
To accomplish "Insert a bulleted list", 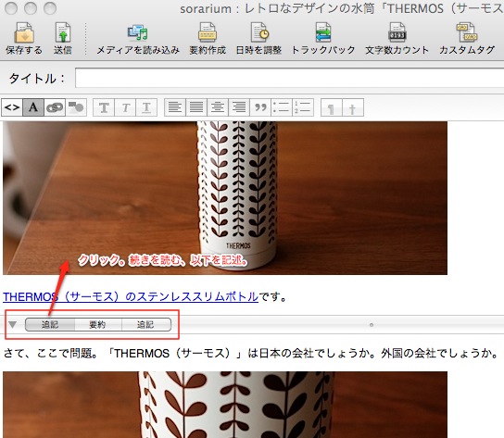I will (x=282, y=107).
